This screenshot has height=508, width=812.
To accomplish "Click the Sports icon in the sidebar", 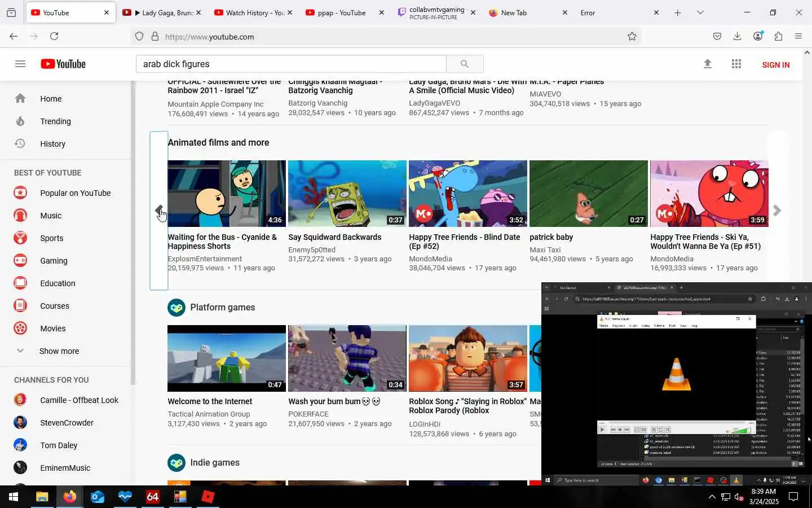I will [20, 238].
